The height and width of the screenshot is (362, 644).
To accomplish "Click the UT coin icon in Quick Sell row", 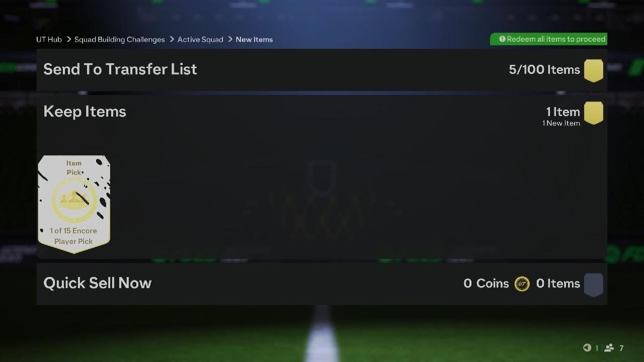I will [x=522, y=284].
